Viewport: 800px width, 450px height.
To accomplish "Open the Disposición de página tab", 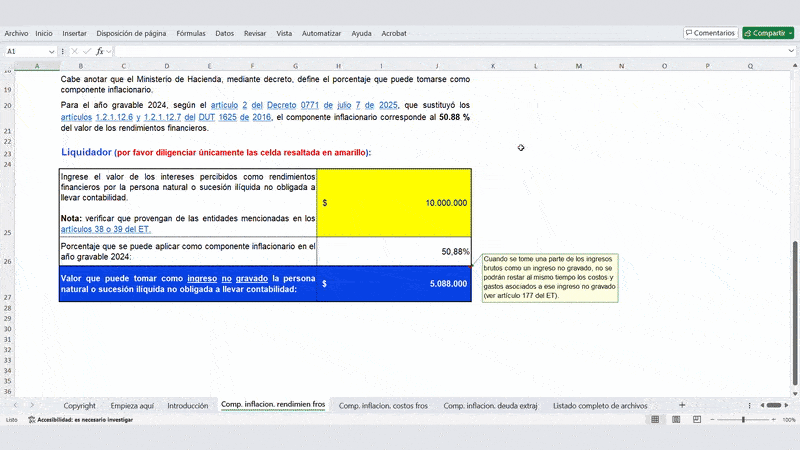I will pyautogui.click(x=131, y=33).
